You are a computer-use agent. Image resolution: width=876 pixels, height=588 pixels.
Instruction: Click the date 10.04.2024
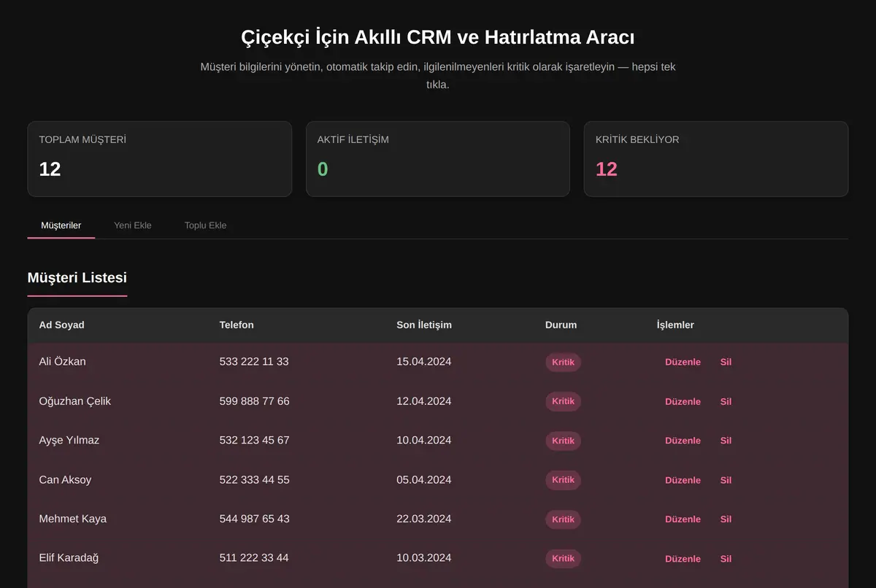(x=423, y=441)
